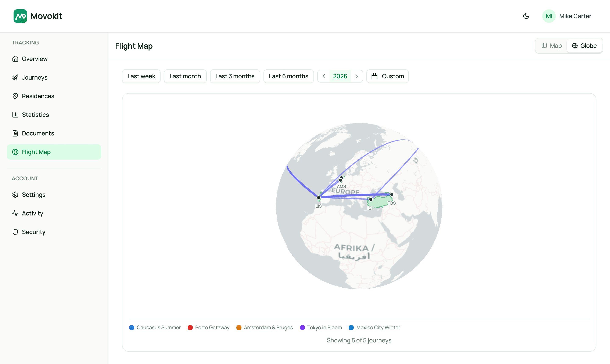Toggle dark mode with moon icon
Screen dimensions: 610x364
click(x=526, y=16)
